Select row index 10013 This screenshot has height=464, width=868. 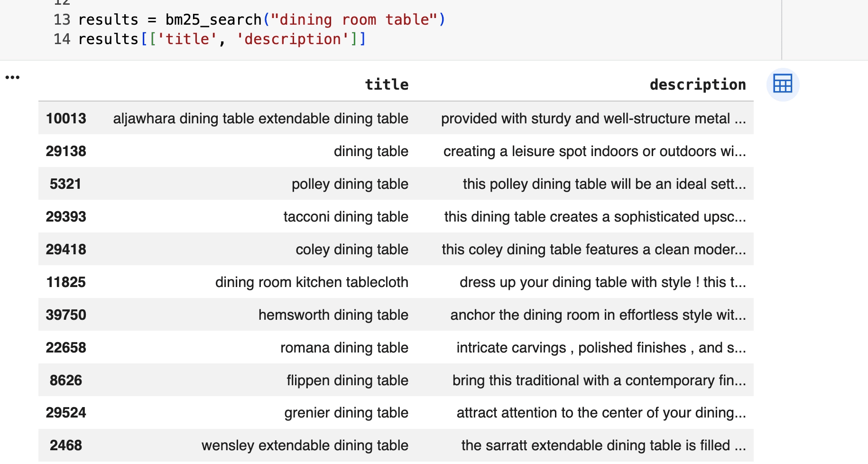click(x=66, y=118)
